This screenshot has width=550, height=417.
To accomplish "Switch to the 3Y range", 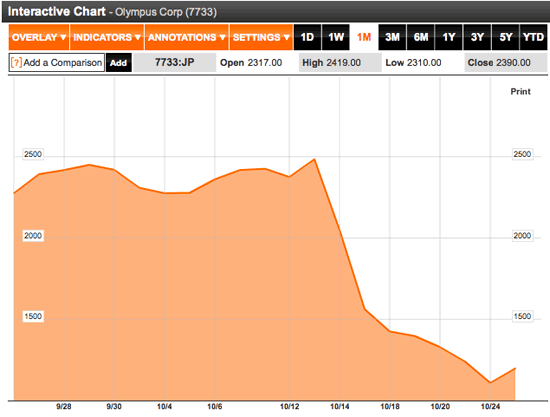I will [x=477, y=37].
